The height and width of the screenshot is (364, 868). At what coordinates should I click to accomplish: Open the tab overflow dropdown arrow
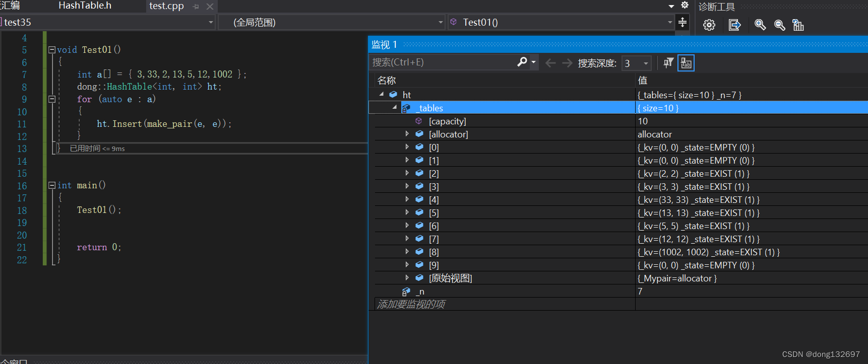click(x=671, y=6)
